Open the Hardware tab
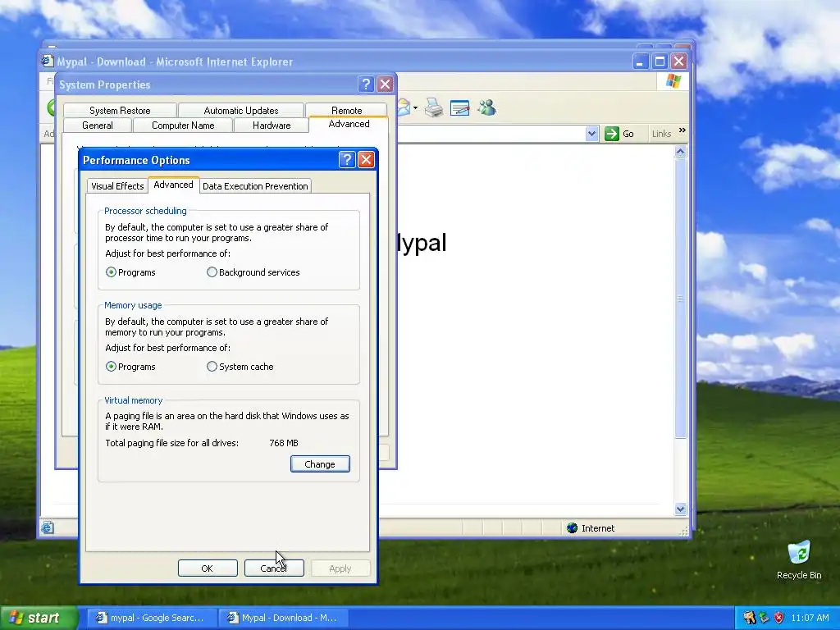Viewport: 840px width, 630px height. (272, 126)
